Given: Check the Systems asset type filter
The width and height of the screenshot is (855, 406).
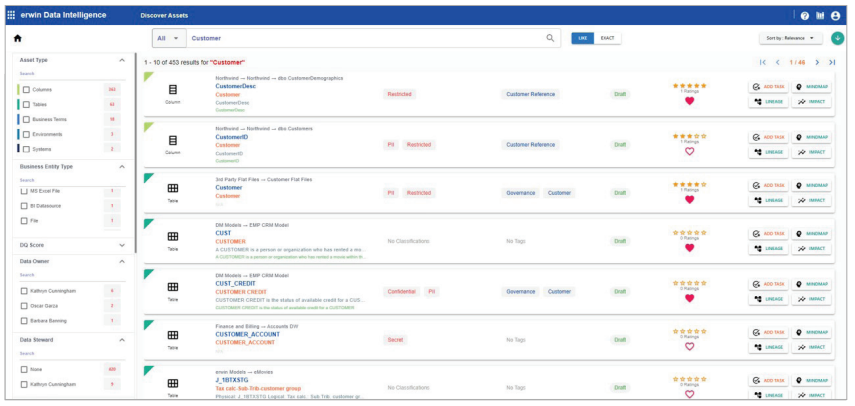Looking at the screenshot, I should click(26, 149).
